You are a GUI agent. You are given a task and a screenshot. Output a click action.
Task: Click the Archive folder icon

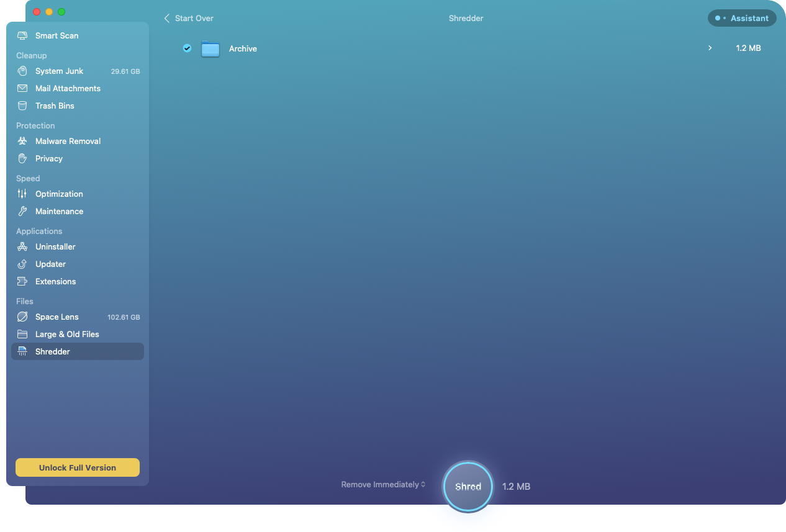click(210, 48)
